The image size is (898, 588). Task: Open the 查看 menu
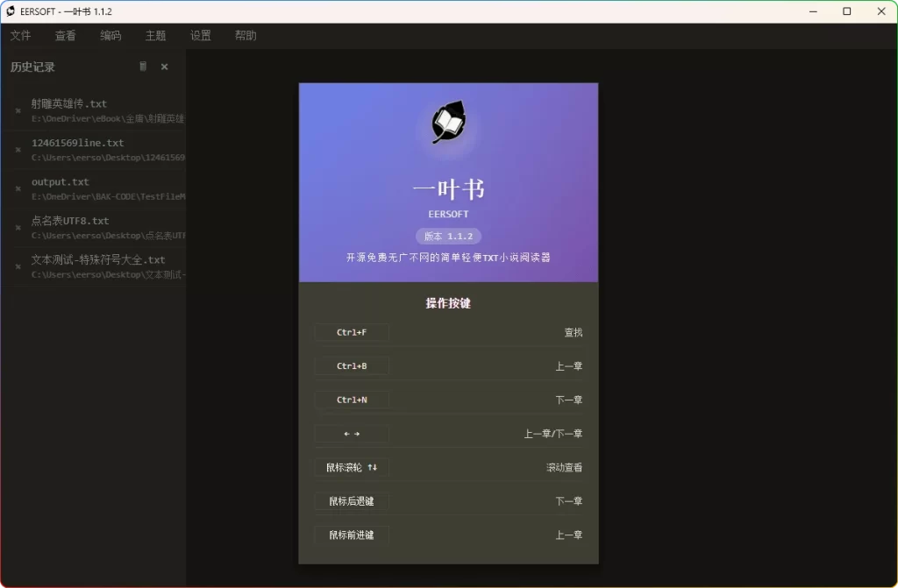[66, 36]
